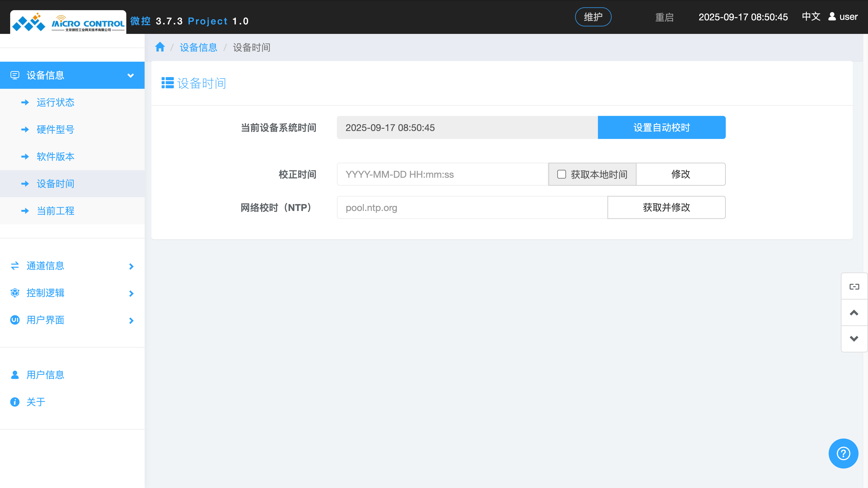868x488 pixels.
Task: Click the 获取并修改 button
Action: pos(666,207)
